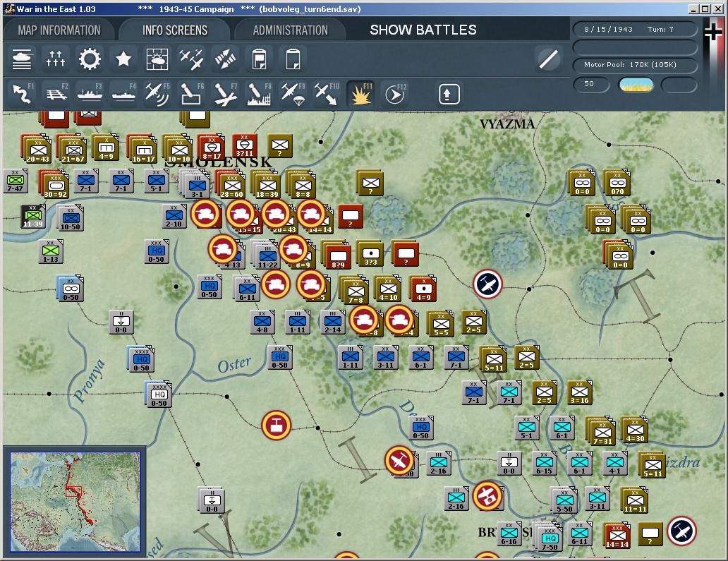Screen dimensions: 728x561
Task: Select the 10-50 blue unit counter
Action: 70,219
